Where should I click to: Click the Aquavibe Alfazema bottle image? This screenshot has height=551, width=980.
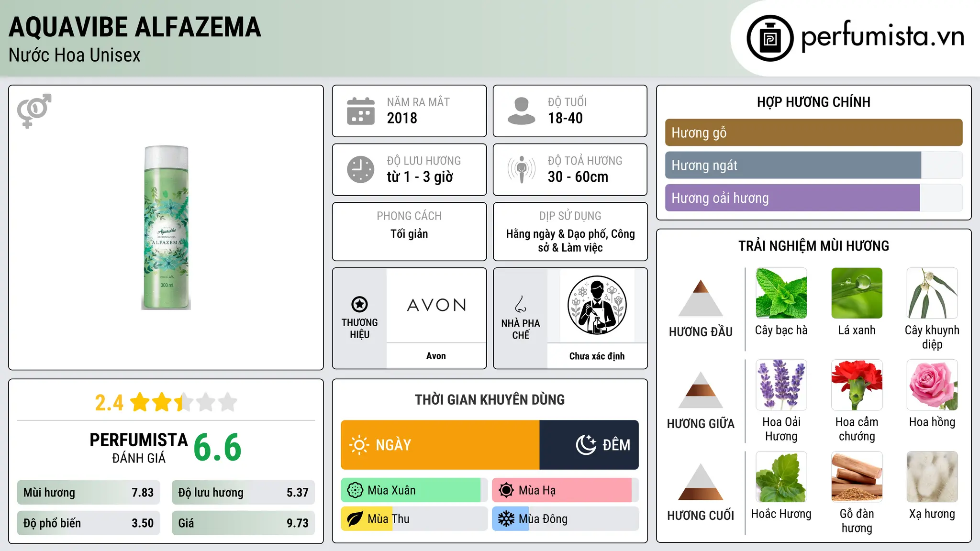point(166,228)
